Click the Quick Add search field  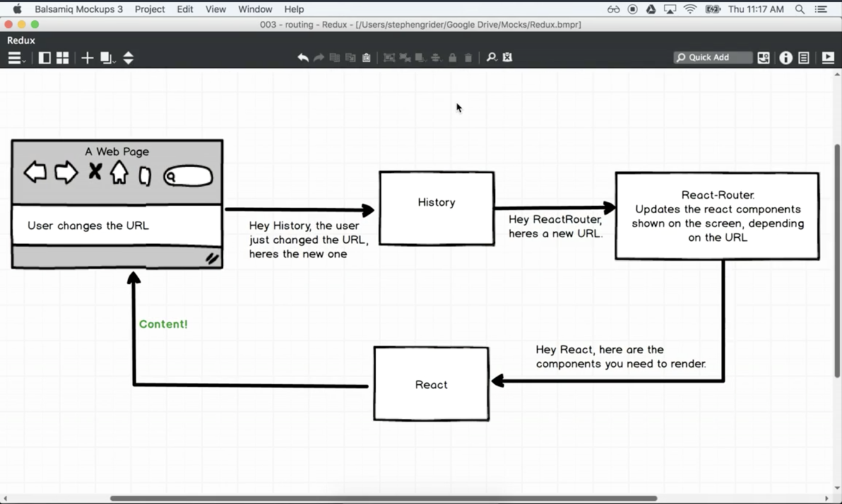[x=713, y=57]
